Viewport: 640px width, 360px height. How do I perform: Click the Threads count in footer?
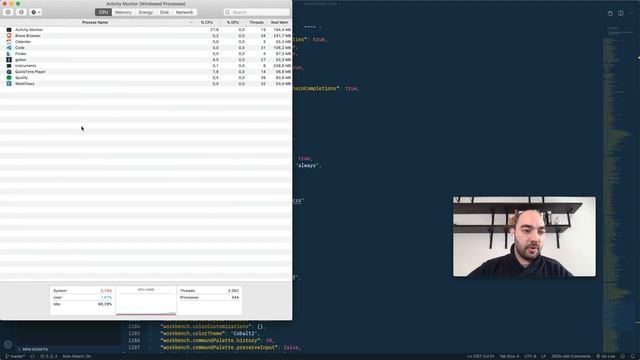(x=233, y=291)
